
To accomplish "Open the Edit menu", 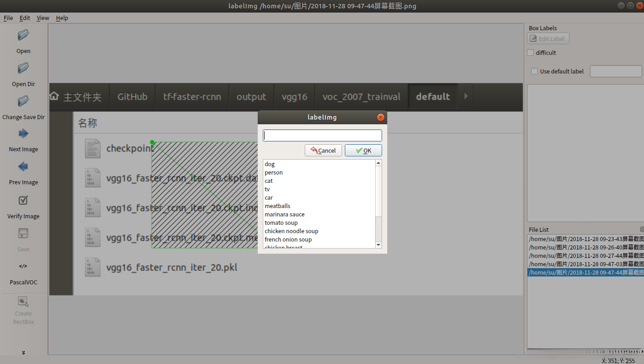I will pyautogui.click(x=25, y=18).
